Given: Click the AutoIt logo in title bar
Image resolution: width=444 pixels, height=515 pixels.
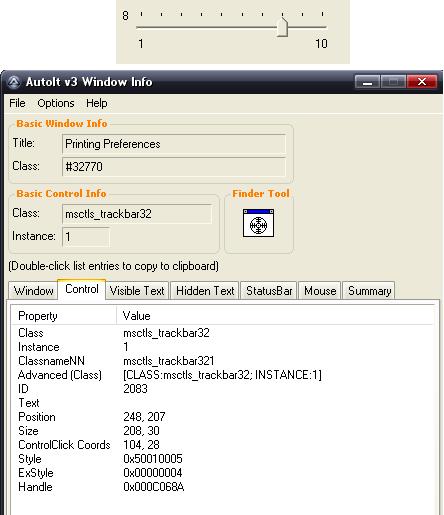Looking at the screenshot, I should pyautogui.click(x=14, y=82).
